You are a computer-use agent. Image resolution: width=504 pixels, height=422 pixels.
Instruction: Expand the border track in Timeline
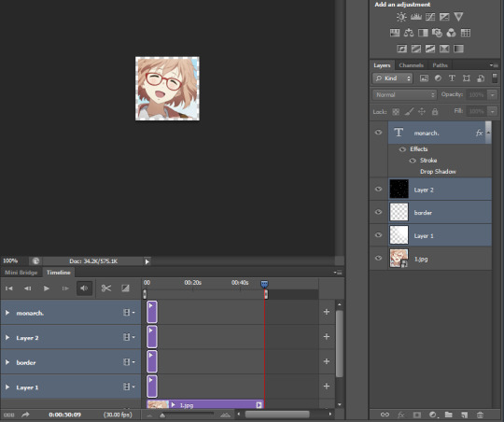(x=7, y=362)
